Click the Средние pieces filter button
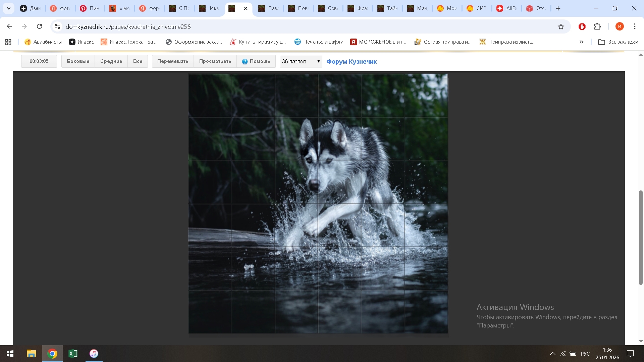The width and height of the screenshot is (644, 362). click(111, 61)
